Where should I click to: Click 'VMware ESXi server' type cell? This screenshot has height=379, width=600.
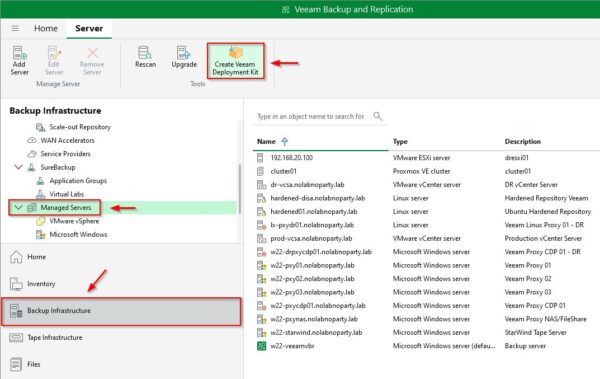421,158
